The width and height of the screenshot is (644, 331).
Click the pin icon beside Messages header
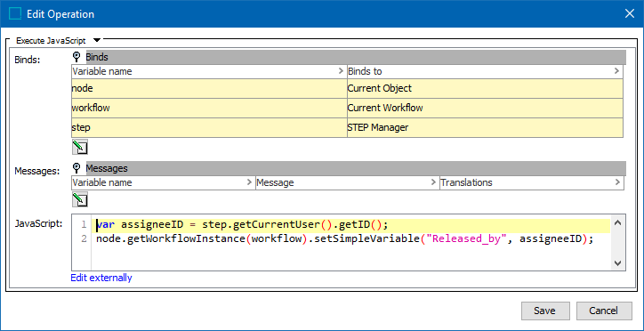pos(76,168)
